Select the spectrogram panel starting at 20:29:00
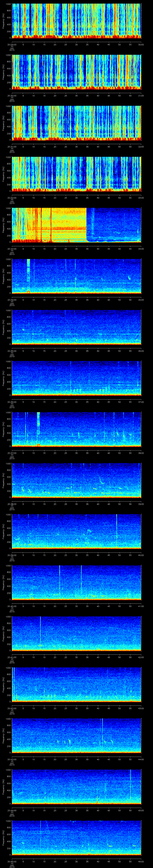The width and height of the screenshot is (153, 868). 76,21
